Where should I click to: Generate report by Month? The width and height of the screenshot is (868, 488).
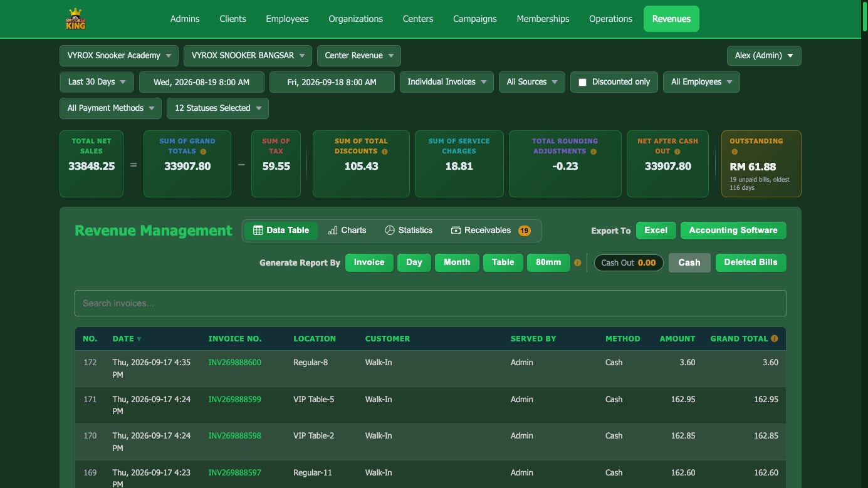point(457,262)
